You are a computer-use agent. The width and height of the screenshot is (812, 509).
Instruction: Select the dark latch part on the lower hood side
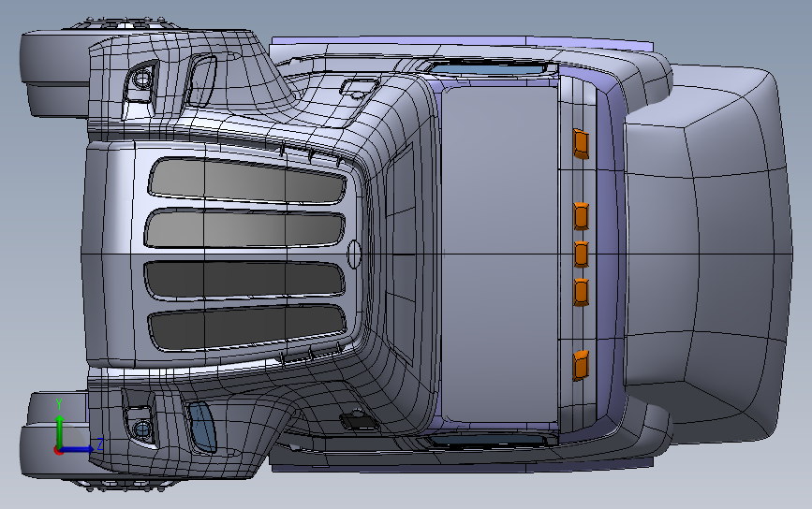pyautogui.click(x=359, y=419)
